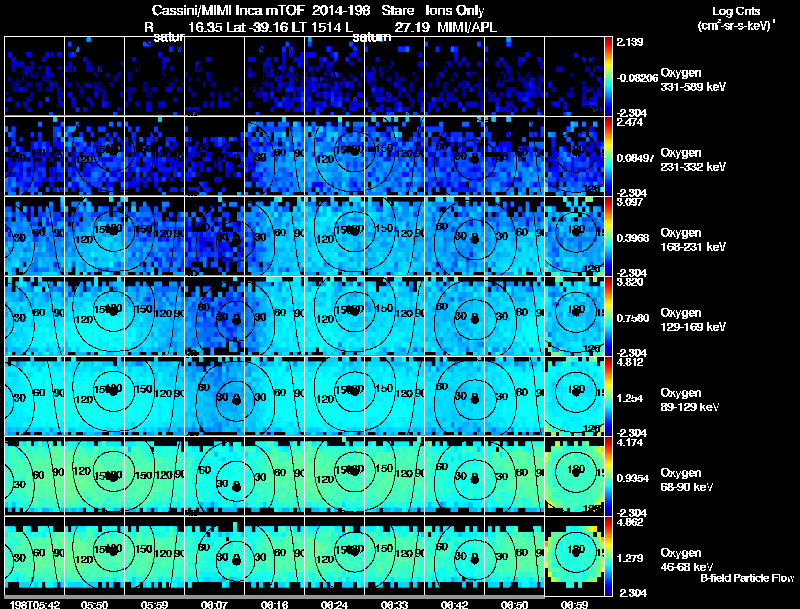Click the 0.7580 color scale midpoint value

[x=633, y=318]
